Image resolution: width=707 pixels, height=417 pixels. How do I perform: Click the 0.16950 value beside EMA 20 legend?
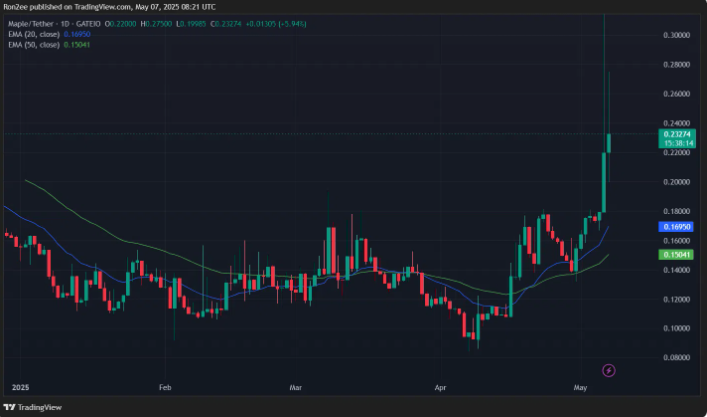(77, 34)
